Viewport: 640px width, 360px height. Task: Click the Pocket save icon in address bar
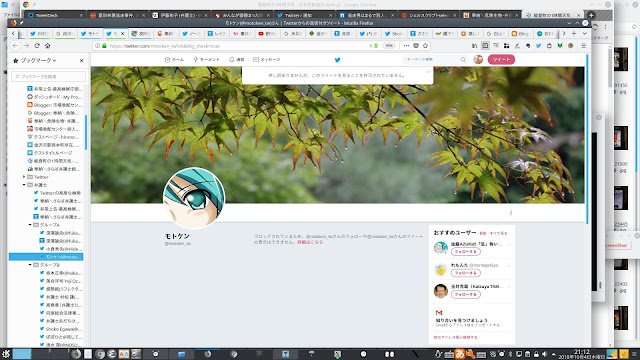coord(416,46)
